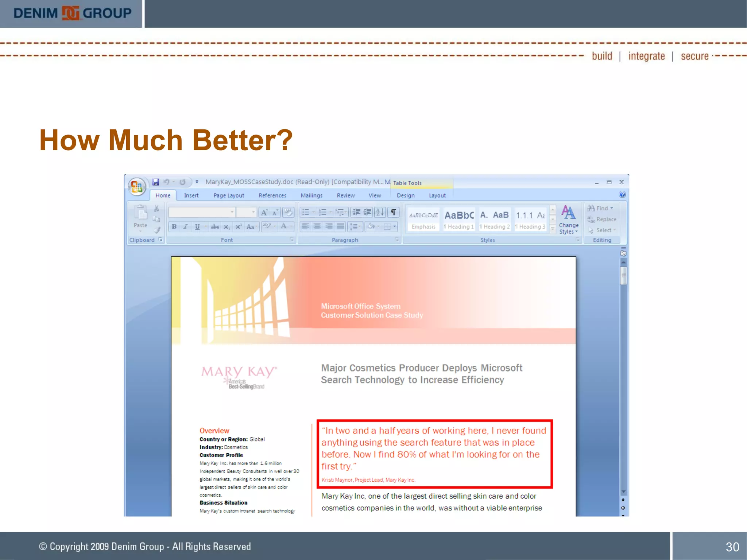Open the font name dropdown
Viewport: 747px width, 560px height.
tap(232, 212)
